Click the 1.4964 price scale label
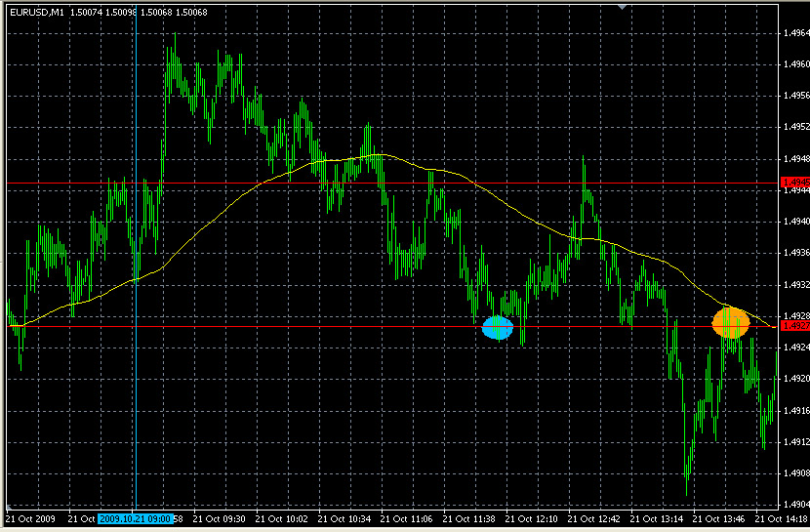The image size is (810, 532). click(x=795, y=33)
